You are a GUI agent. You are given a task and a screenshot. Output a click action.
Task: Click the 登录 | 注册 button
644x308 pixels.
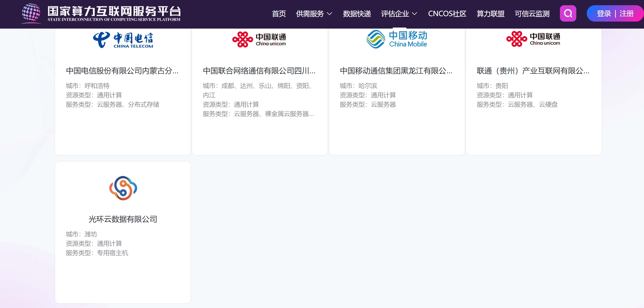coord(615,14)
